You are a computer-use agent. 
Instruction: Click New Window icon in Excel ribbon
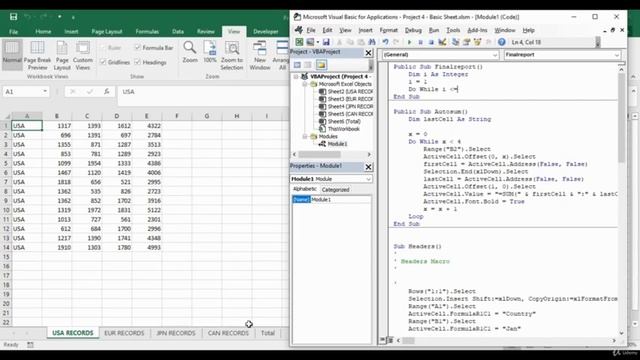(x=260, y=56)
